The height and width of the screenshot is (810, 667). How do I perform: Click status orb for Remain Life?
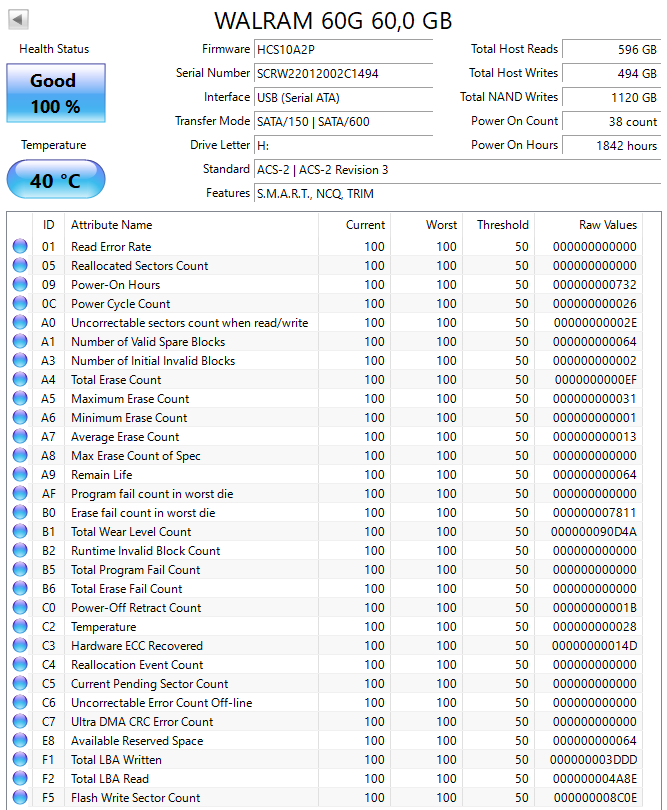[x=20, y=474]
